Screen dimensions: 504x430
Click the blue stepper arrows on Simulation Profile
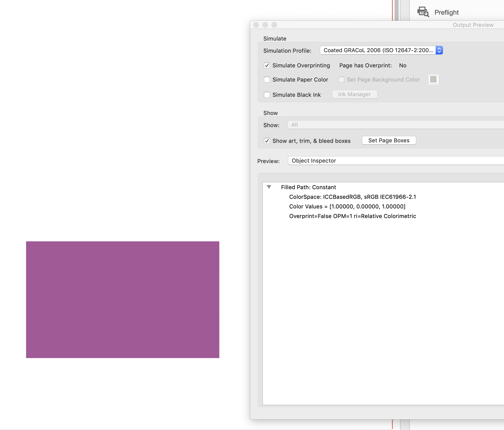[439, 50]
